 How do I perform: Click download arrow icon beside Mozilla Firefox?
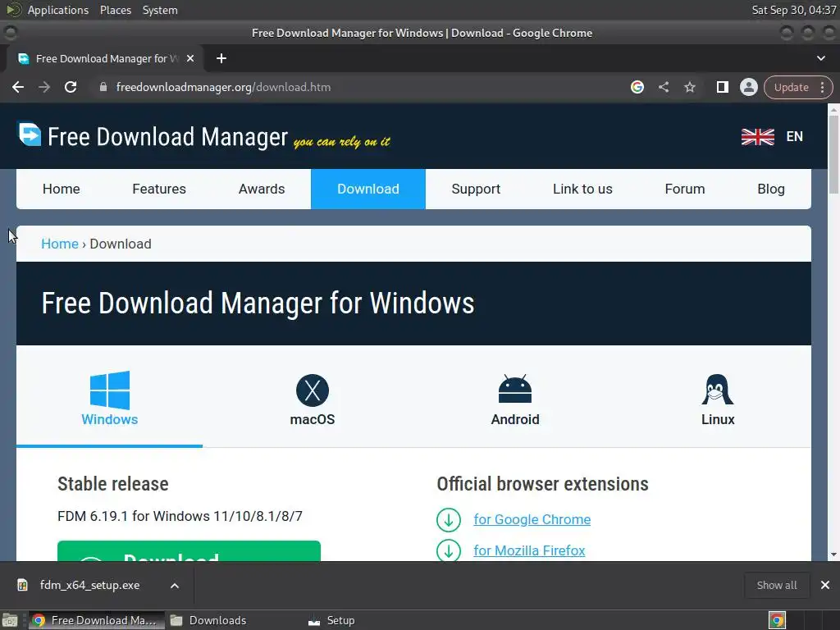tap(449, 550)
